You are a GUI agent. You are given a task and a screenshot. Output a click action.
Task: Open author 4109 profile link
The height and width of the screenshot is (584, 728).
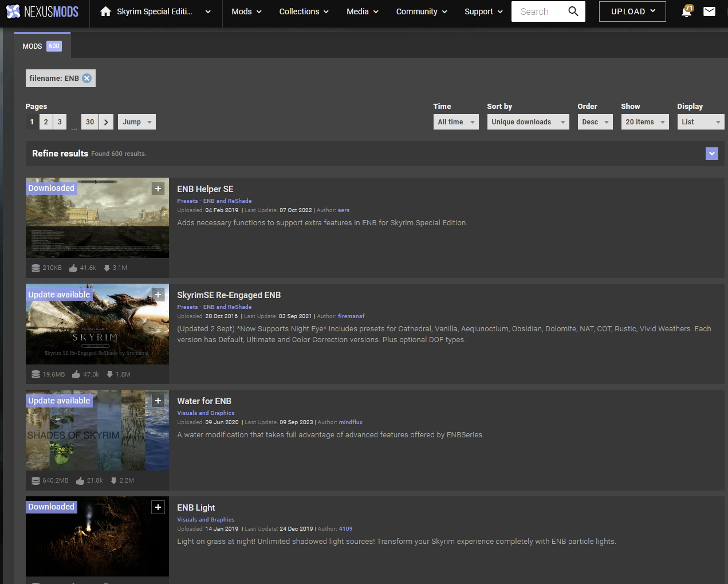[345, 529]
